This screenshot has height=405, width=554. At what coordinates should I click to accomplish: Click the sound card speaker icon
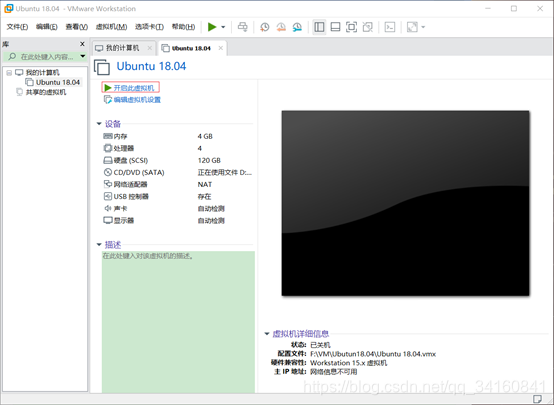pos(108,208)
